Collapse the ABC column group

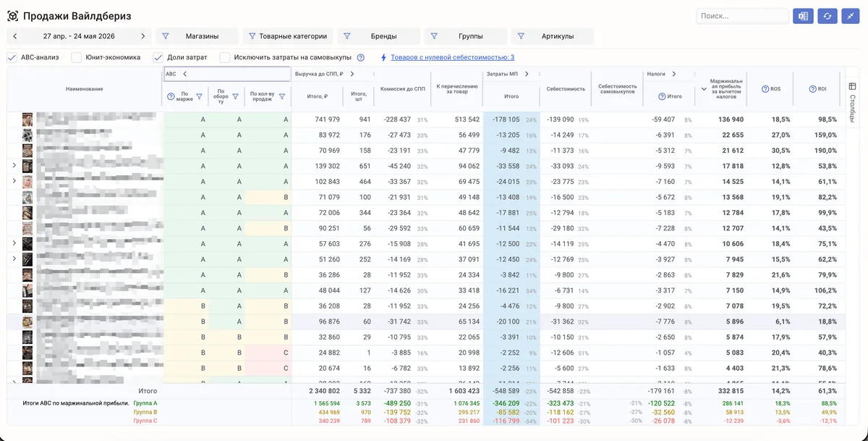[184, 74]
